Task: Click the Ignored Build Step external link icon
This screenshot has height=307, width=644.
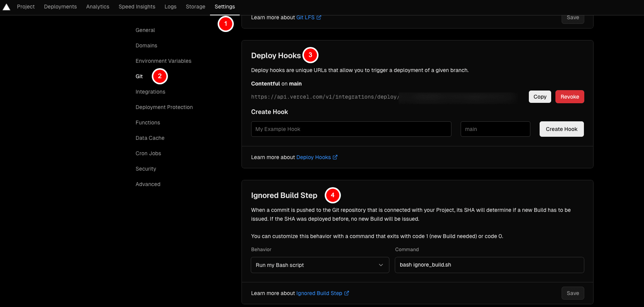Action: pyautogui.click(x=347, y=293)
